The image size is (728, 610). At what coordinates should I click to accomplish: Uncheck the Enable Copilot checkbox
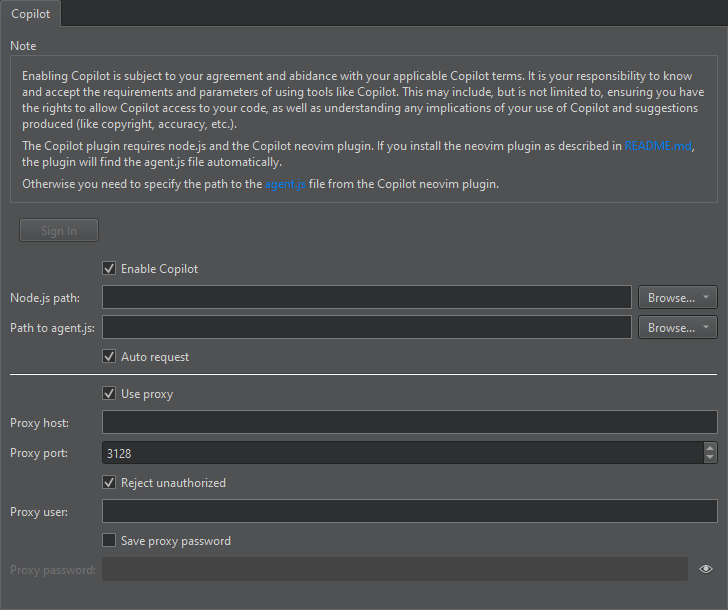tap(109, 269)
